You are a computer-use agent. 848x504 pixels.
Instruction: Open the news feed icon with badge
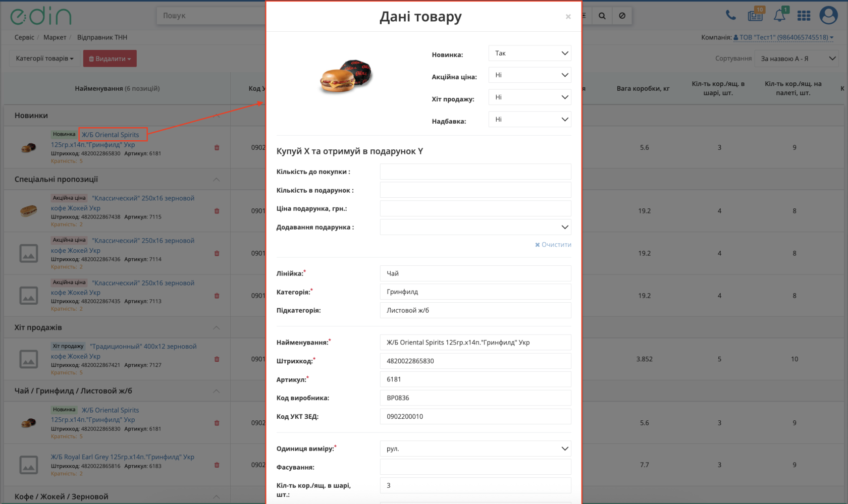(756, 14)
